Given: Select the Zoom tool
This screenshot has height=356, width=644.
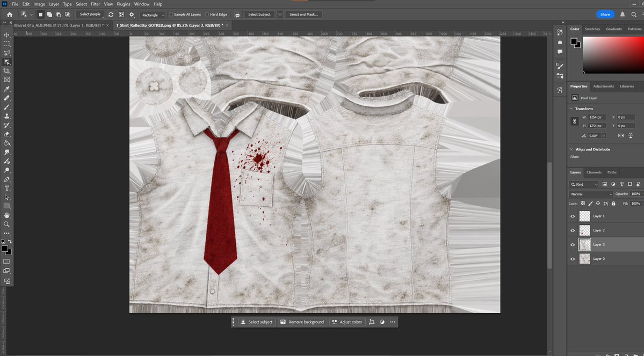Looking at the screenshot, I should [6, 224].
